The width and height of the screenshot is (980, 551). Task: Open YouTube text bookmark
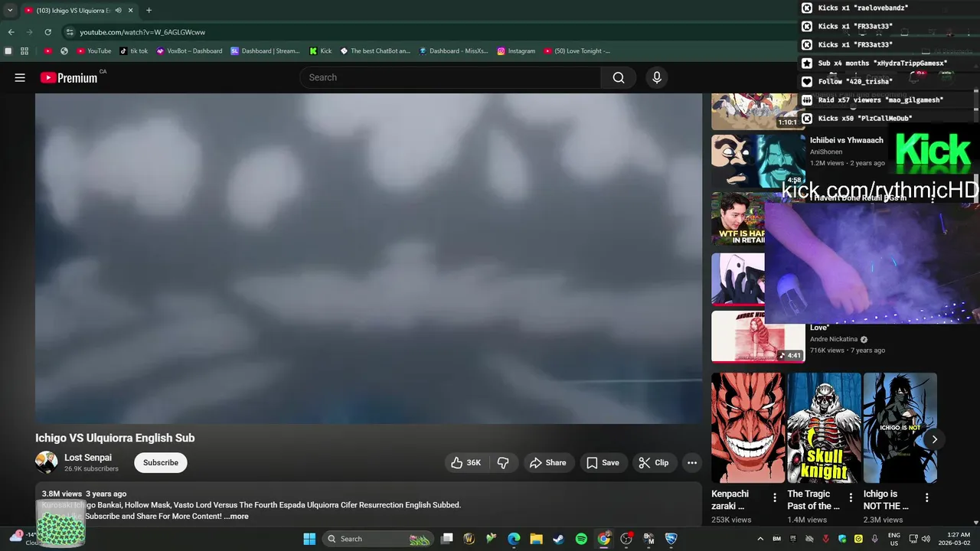[x=94, y=51]
